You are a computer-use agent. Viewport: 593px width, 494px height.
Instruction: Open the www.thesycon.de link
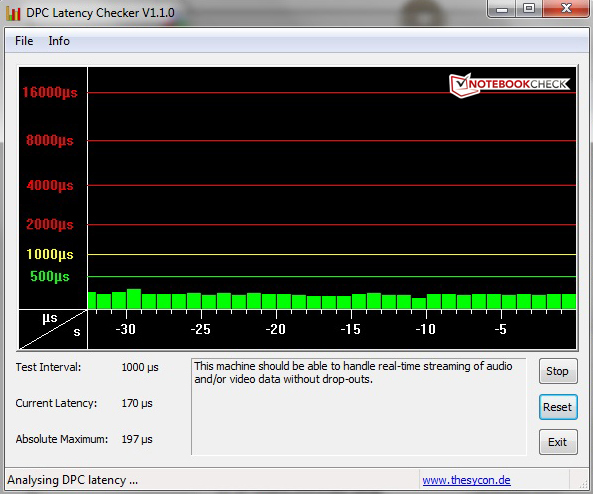point(466,480)
